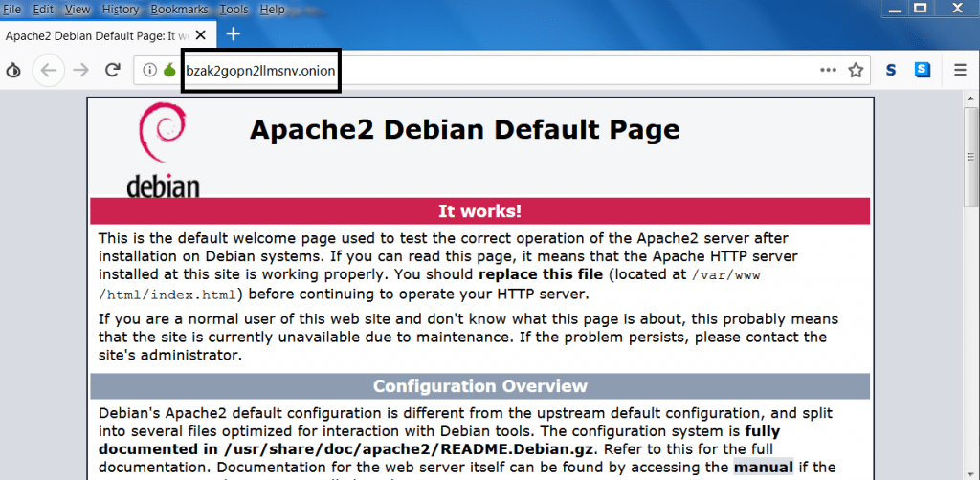Open the Tools menu
Image resolution: width=980 pixels, height=480 pixels.
(x=234, y=10)
